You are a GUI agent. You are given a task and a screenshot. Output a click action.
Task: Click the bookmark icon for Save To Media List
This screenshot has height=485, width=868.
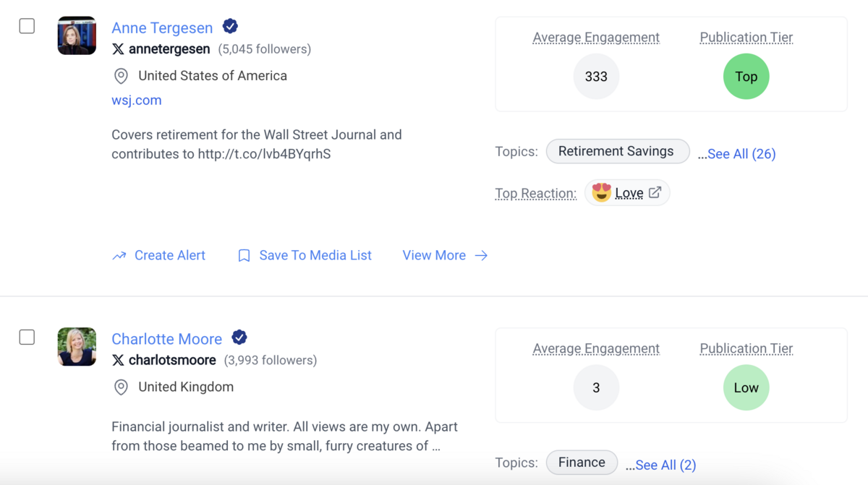tap(244, 256)
